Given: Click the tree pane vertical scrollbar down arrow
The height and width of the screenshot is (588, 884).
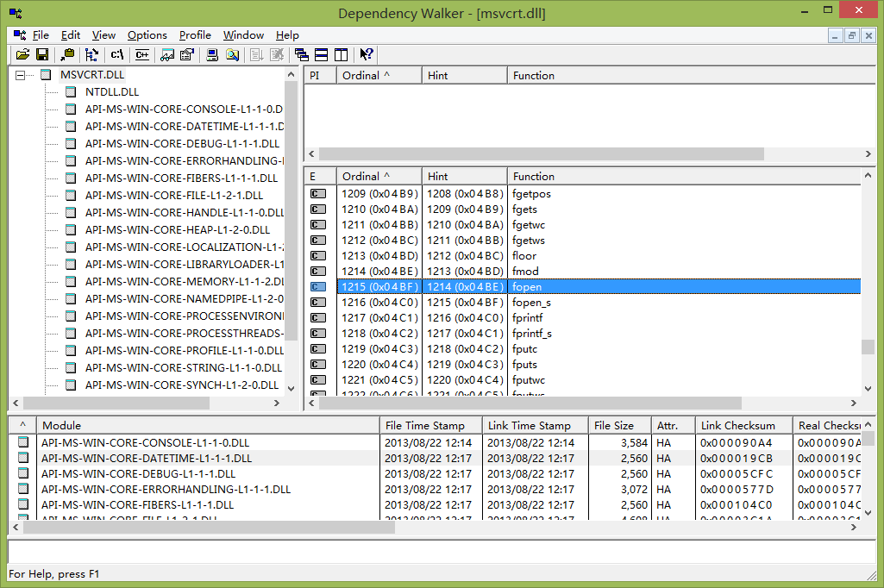Looking at the screenshot, I should coord(291,389).
